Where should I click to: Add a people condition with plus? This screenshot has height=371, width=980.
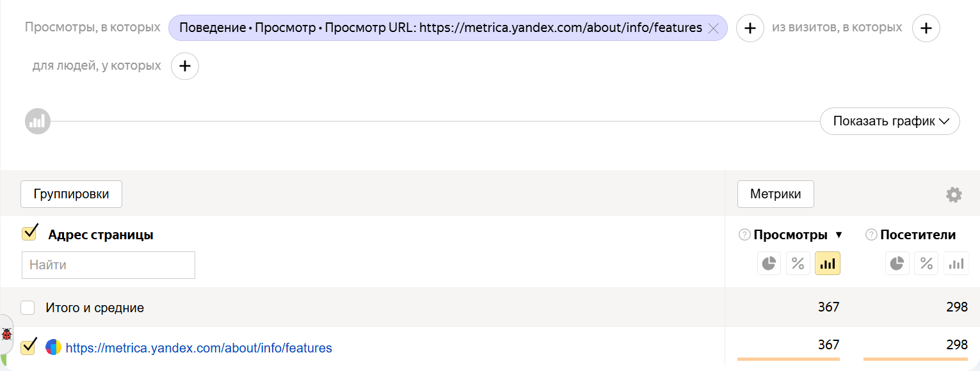point(185,66)
